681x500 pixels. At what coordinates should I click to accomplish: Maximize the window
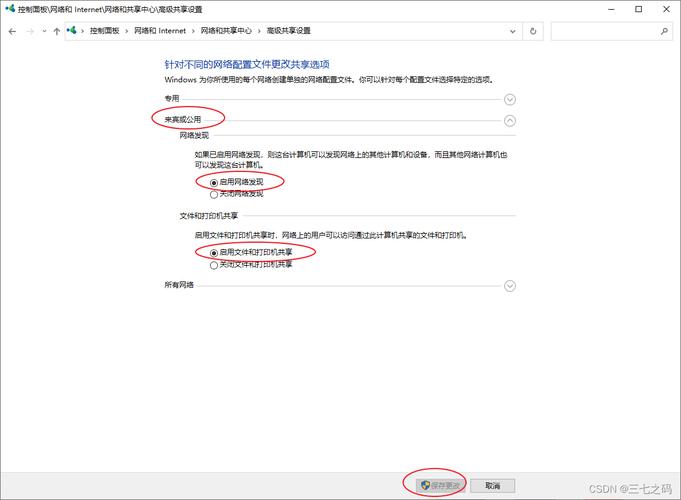pyautogui.click(x=638, y=9)
